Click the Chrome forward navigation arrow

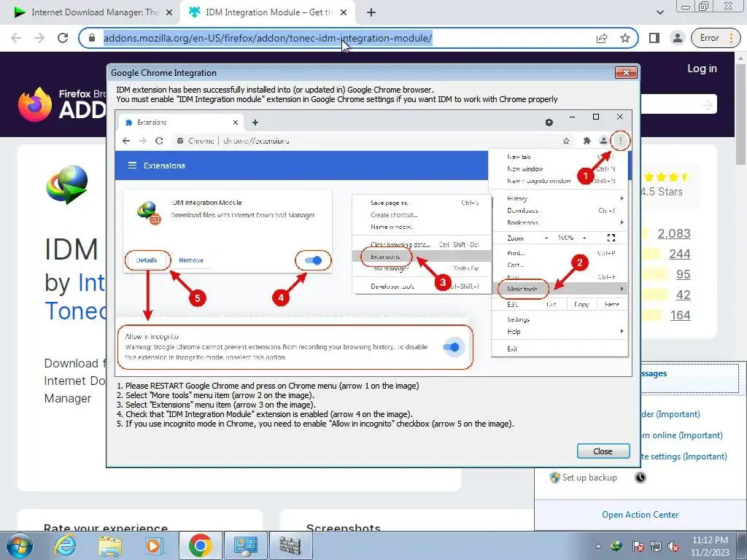tap(39, 38)
